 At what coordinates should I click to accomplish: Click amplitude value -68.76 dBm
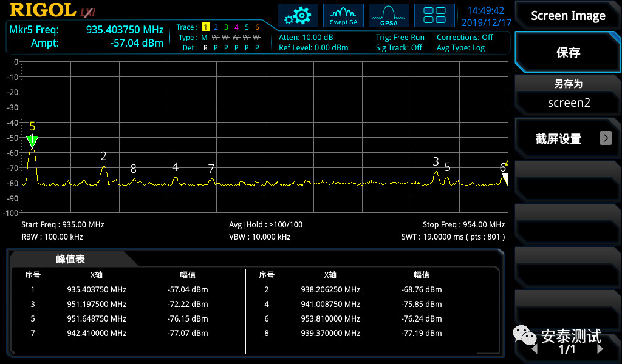pyautogui.click(x=422, y=289)
